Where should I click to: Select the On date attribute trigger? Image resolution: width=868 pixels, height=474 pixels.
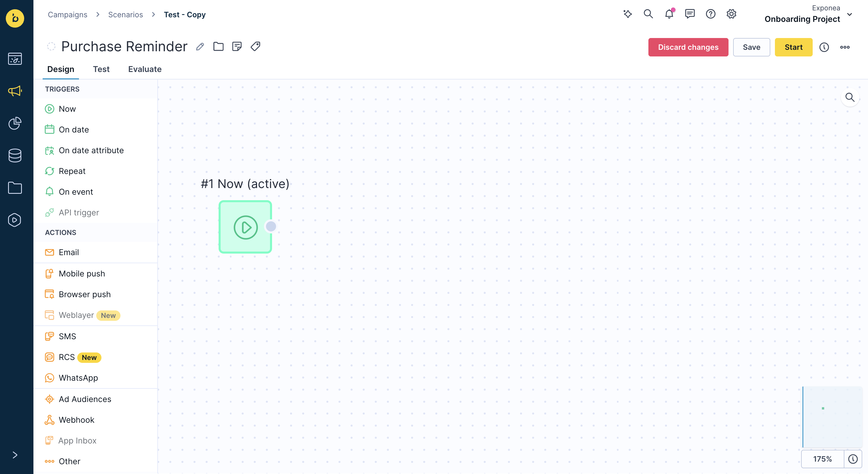click(x=96, y=151)
